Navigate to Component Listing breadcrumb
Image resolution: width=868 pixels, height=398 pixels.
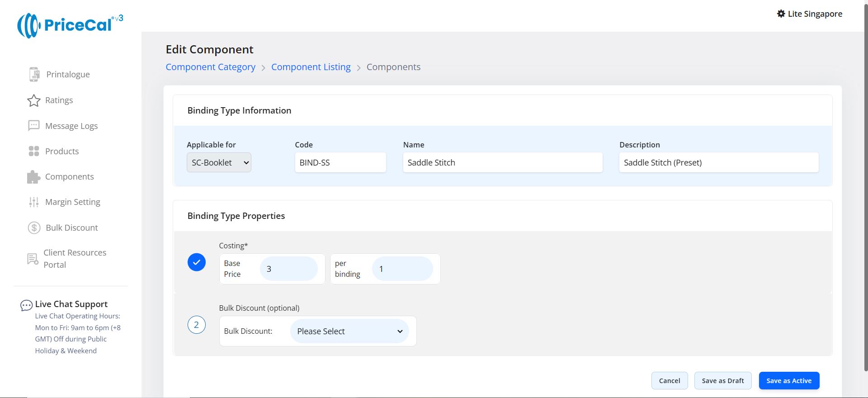tap(311, 67)
